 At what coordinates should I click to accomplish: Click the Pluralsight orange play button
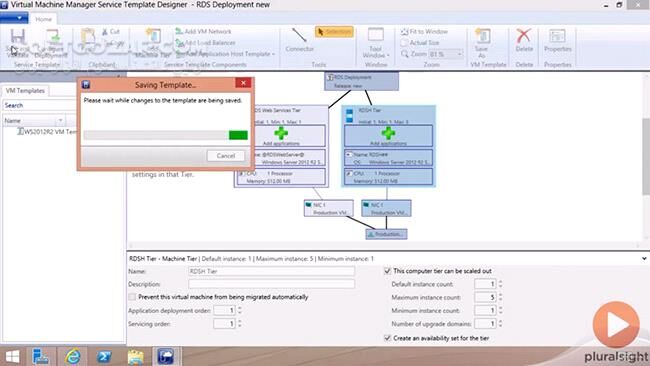click(x=616, y=324)
